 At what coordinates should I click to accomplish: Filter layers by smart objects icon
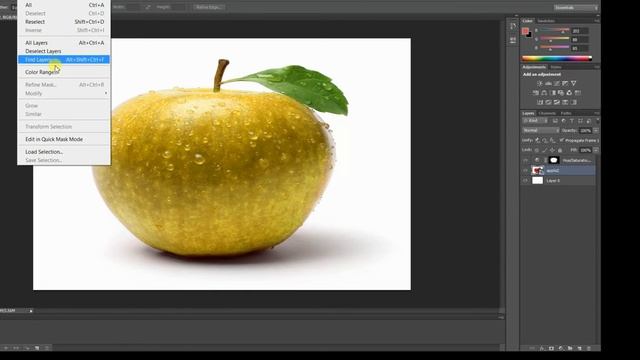[589, 121]
